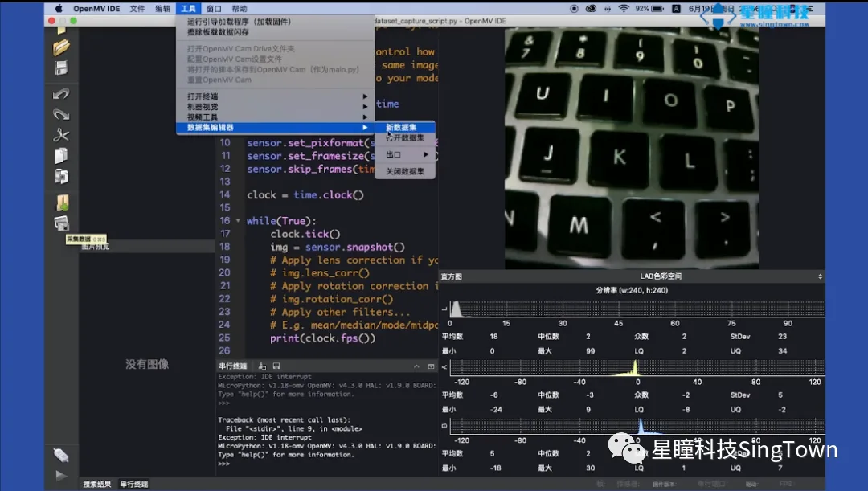Viewport: 868px width, 491px height.
Task: Undo the last edit in the toolbar
Action: click(x=61, y=93)
